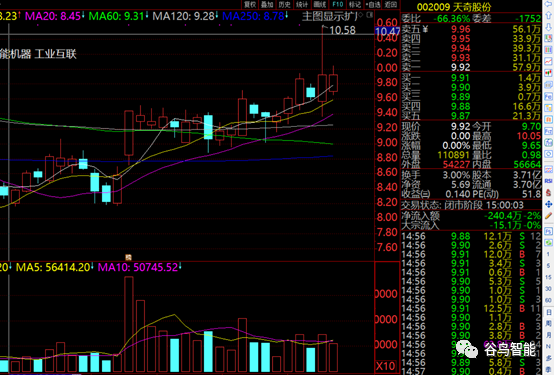Open the candlestick chart icon in sidebar

[x=548, y=73]
